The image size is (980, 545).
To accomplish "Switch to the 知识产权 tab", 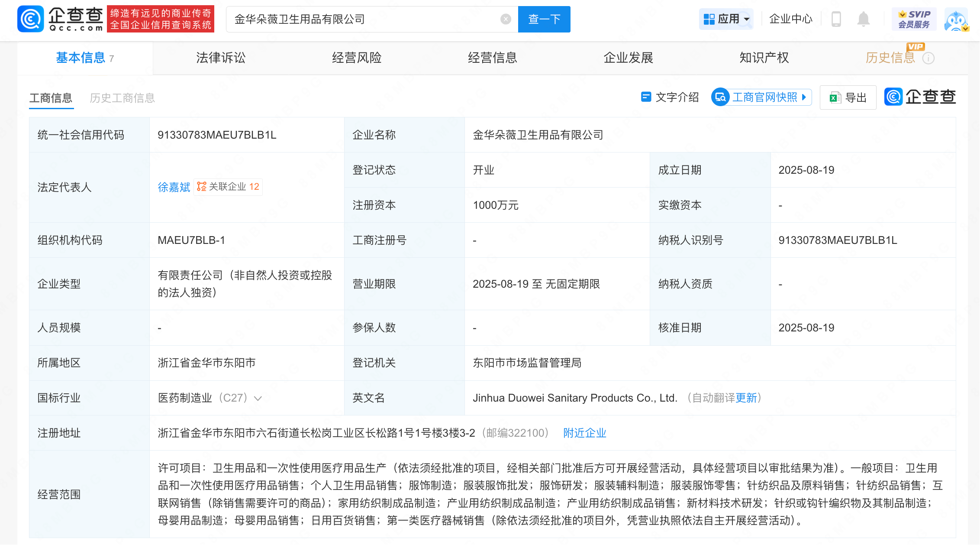I will point(764,58).
